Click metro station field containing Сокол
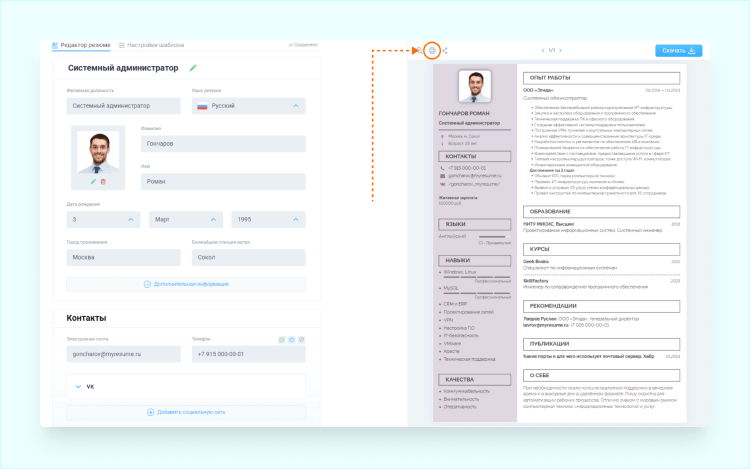 (249, 257)
